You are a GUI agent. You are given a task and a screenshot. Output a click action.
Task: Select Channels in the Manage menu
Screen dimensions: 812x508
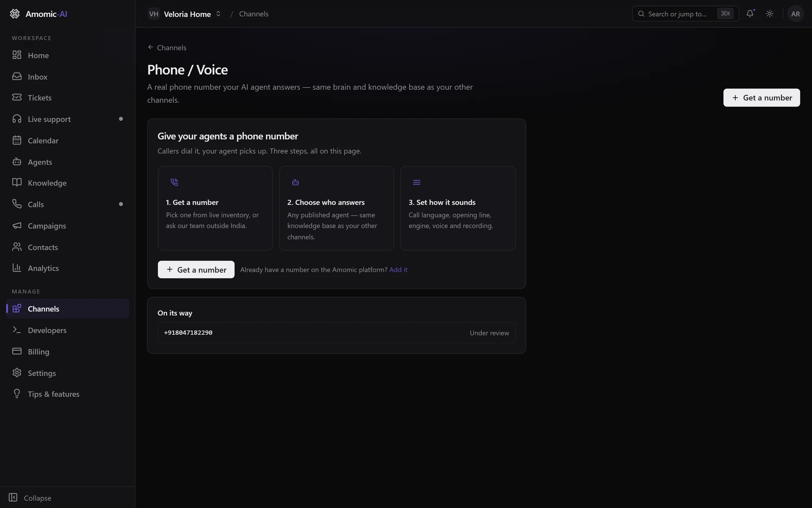tap(68, 309)
